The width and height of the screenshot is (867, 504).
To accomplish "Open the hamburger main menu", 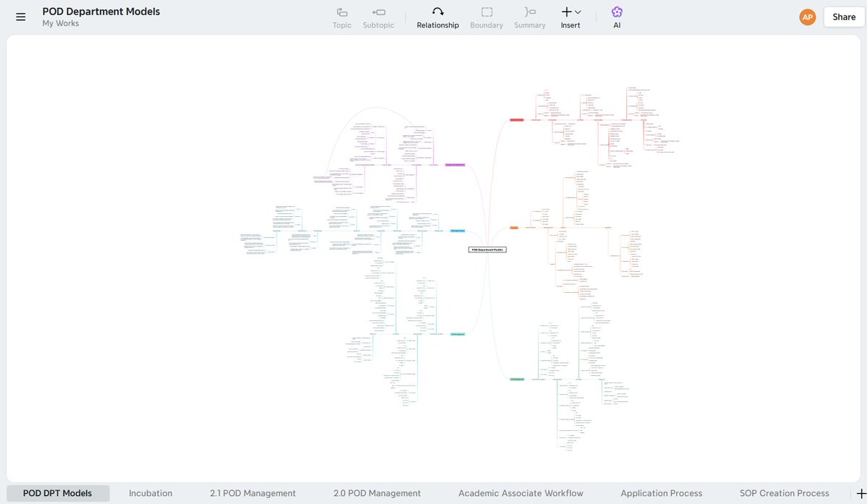I will 20,17.
